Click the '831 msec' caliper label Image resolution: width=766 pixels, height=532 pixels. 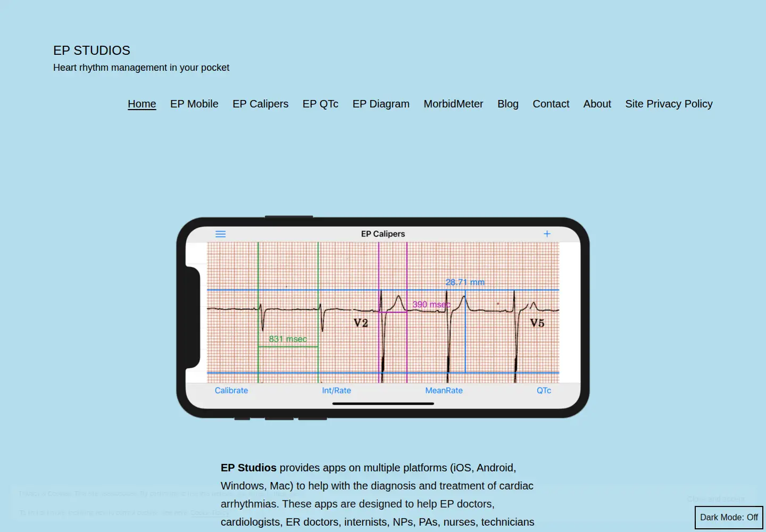click(x=288, y=339)
